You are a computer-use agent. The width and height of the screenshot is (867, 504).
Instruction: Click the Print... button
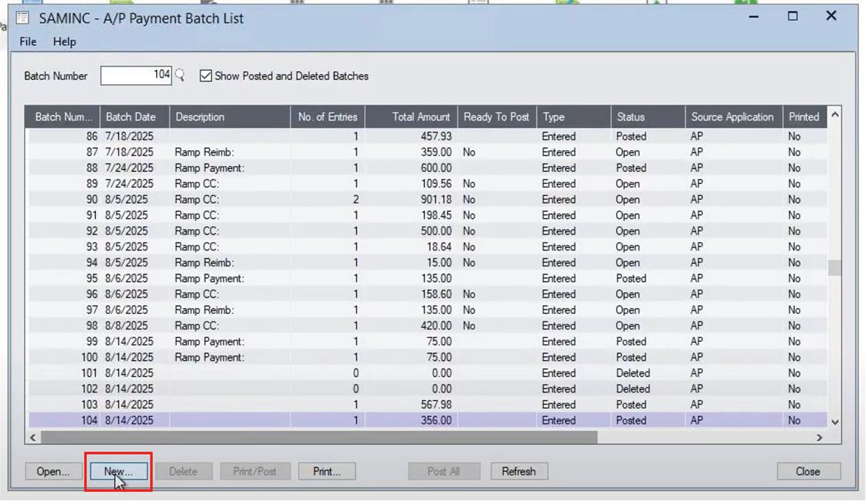[327, 471]
